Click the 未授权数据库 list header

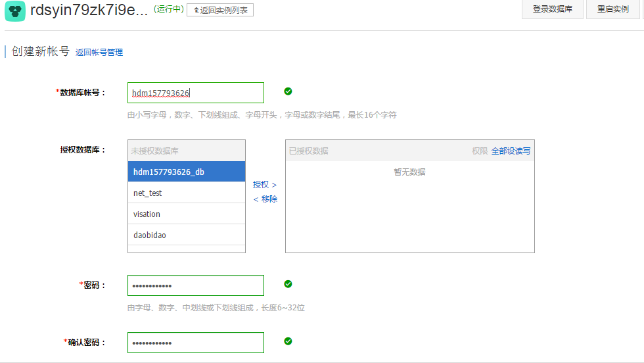coord(187,151)
